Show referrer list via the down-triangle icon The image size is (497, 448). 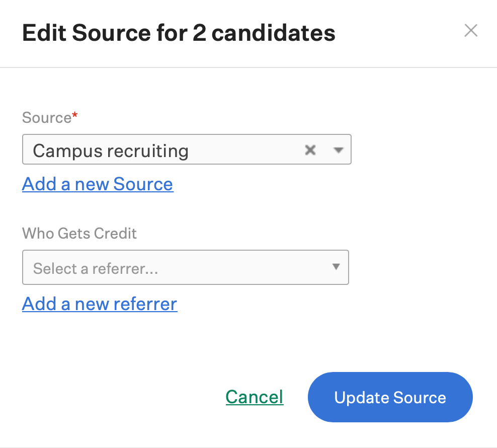(x=336, y=266)
